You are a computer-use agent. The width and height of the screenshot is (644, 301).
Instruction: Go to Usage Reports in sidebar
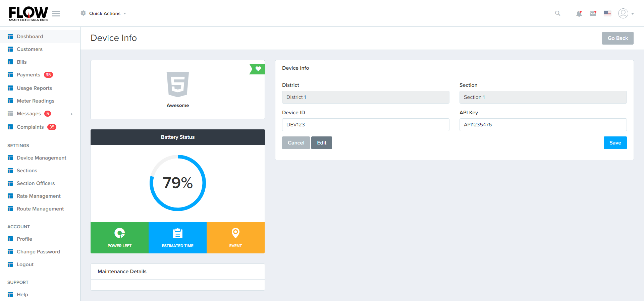tap(34, 88)
